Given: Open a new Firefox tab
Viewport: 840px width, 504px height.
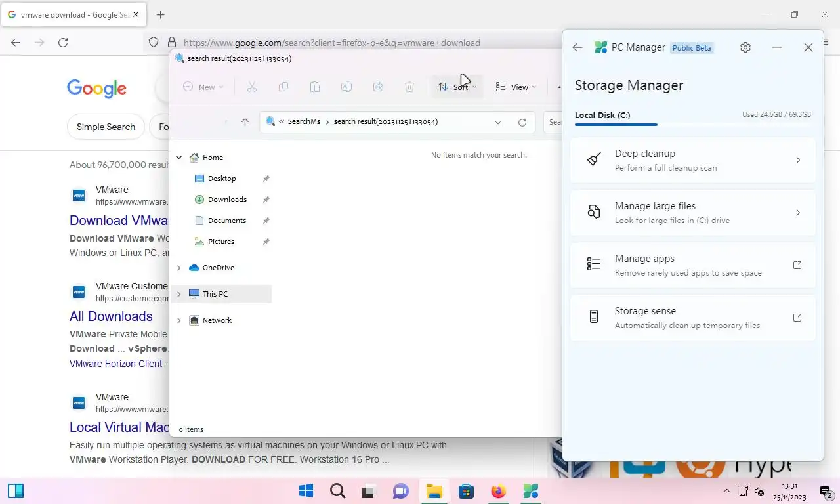Looking at the screenshot, I should tap(161, 14).
